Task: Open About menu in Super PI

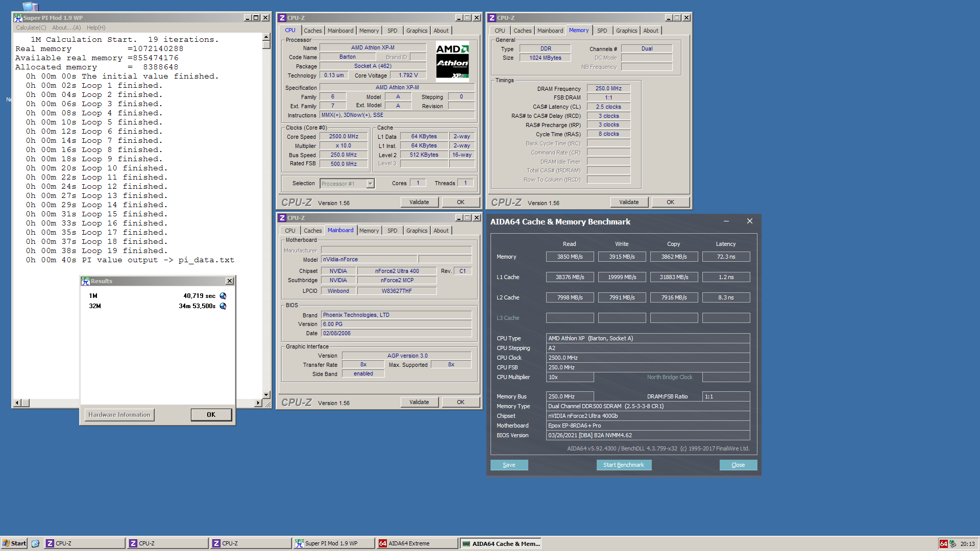Action: [x=66, y=28]
